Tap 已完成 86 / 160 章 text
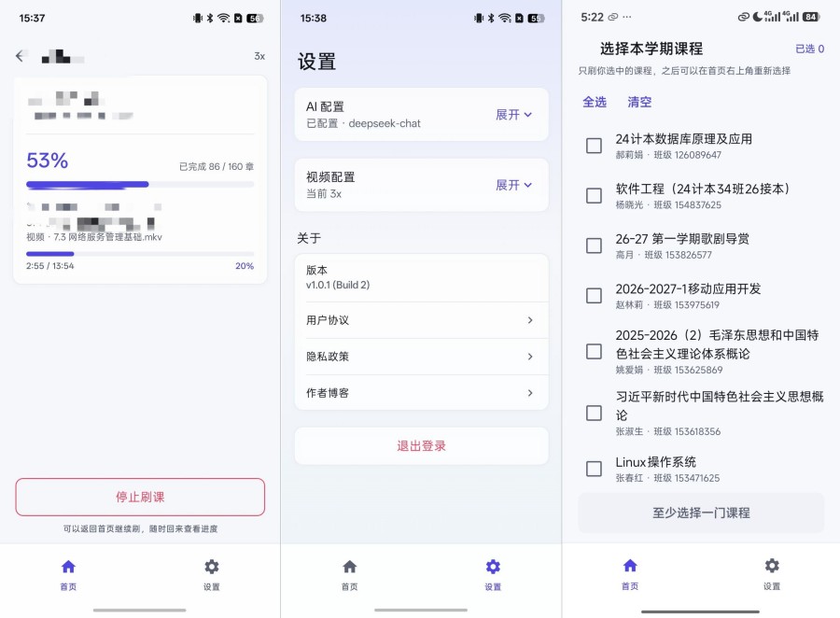Viewport: 840px width, 618px height. click(217, 167)
